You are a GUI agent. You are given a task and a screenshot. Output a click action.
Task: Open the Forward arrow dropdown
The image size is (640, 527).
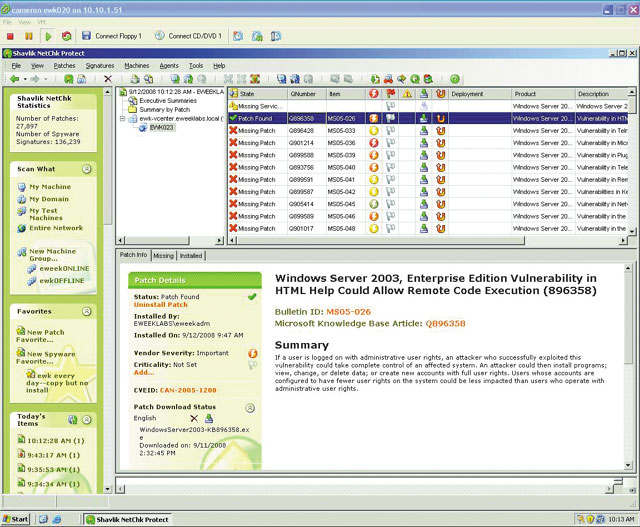pyautogui.click(x=46, y=79)
